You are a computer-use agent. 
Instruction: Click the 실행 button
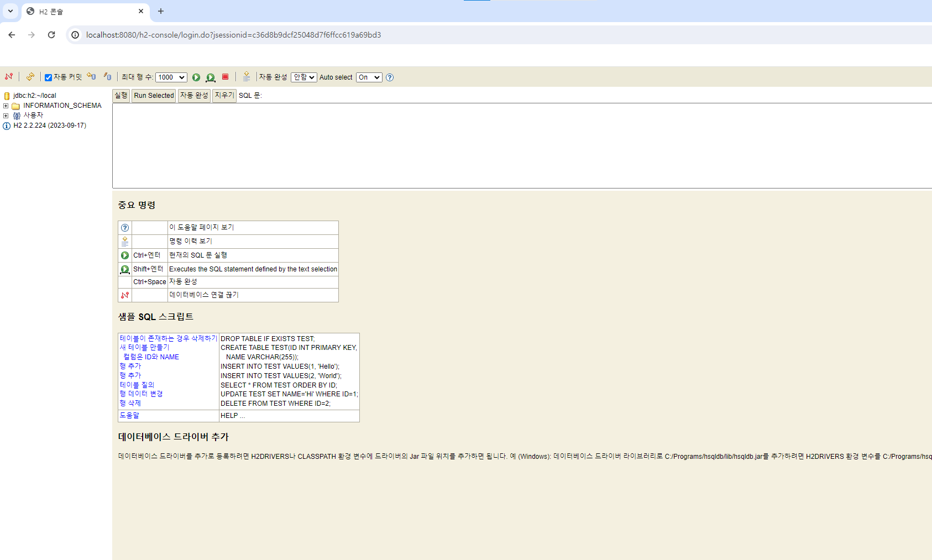(x=121, y=96)
